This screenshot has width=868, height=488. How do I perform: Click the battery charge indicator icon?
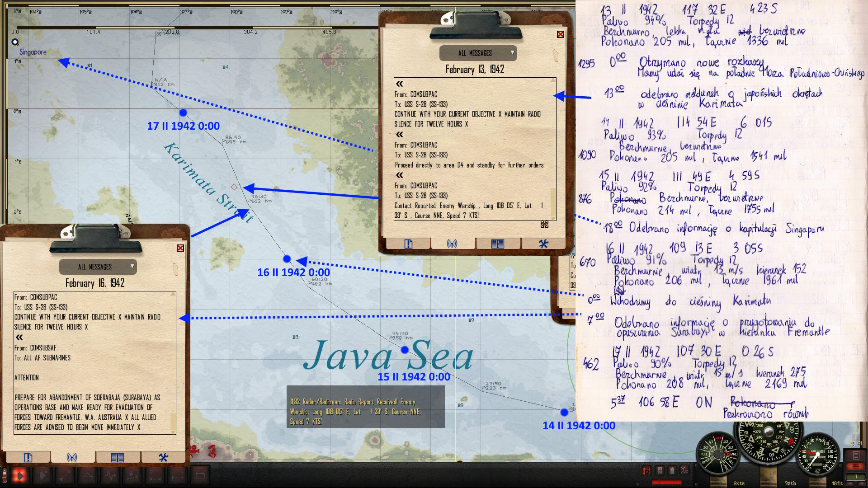(660, 471)
